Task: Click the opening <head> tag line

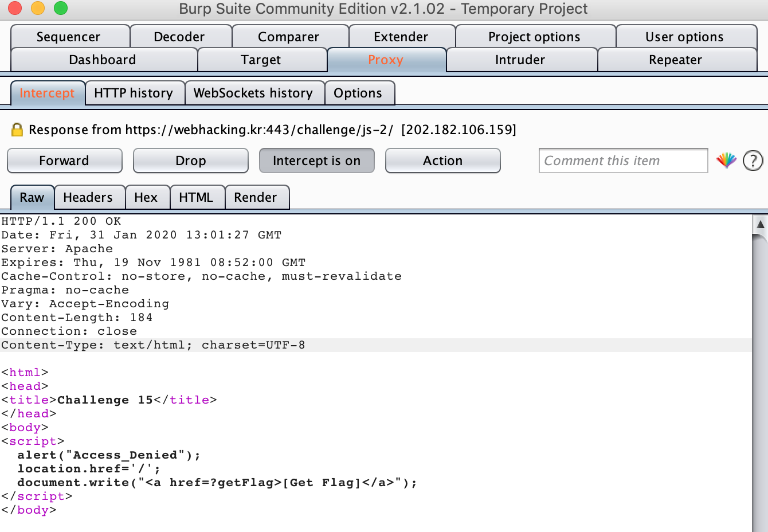Action: click(x=25, y=386)
